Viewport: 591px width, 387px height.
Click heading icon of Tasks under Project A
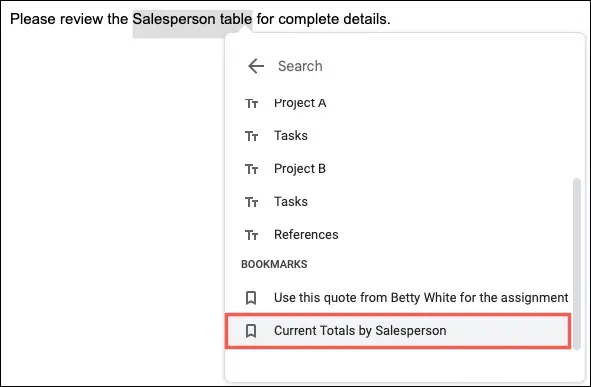[x=251, y=136]
